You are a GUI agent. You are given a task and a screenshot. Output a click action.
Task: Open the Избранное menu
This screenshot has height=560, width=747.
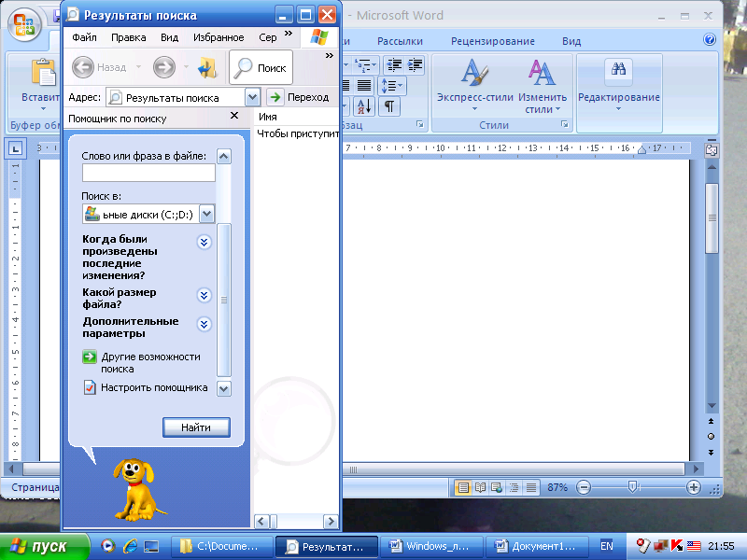(x=218, y=37)
